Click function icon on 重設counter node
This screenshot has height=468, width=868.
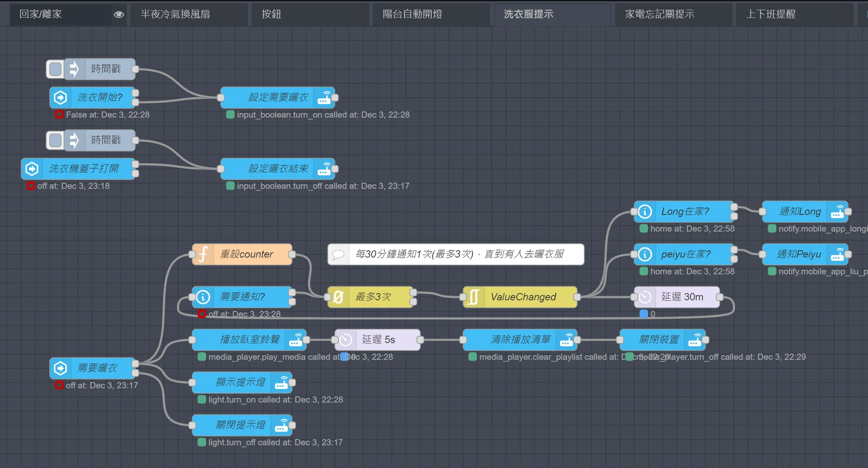(203, 254)
